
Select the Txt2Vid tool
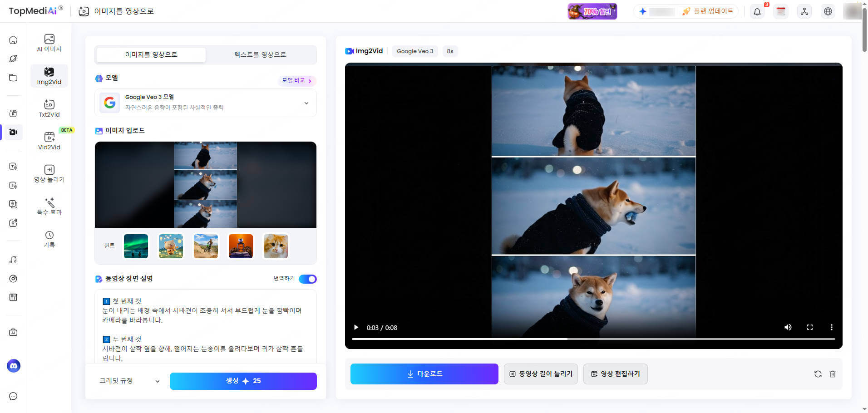point(49,108)
